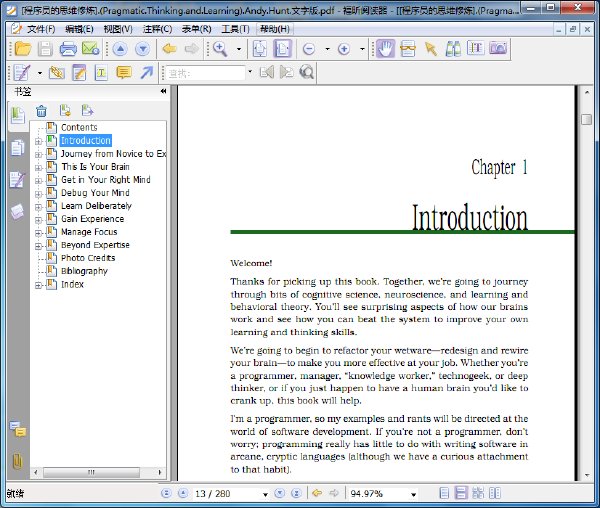This screenshot has height=508, width=600.
Task: Open the search options dropdown arrow
Action: [x=250, y=72]
